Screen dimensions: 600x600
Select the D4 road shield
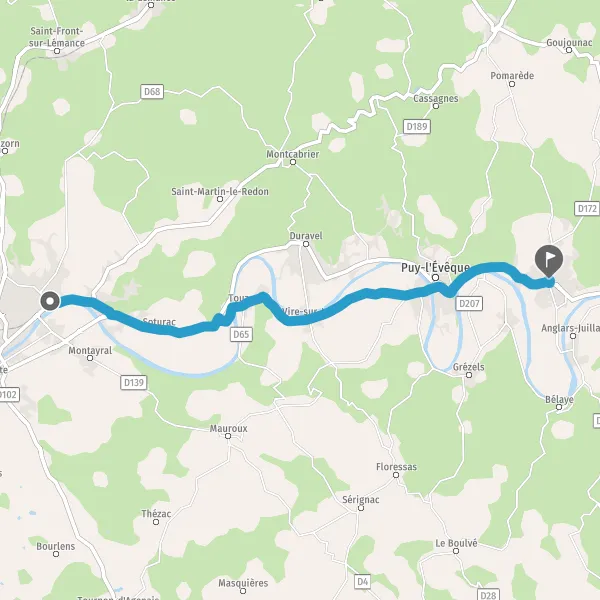(362, 582)
